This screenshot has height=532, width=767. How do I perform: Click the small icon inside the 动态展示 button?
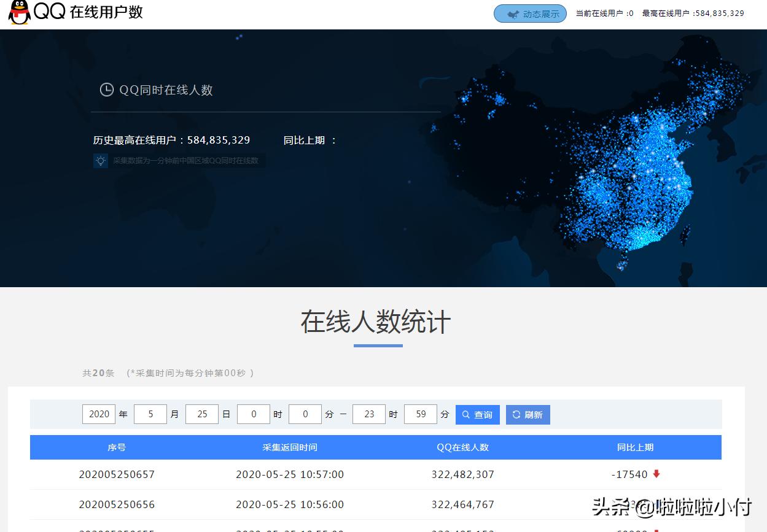point(514,13)
